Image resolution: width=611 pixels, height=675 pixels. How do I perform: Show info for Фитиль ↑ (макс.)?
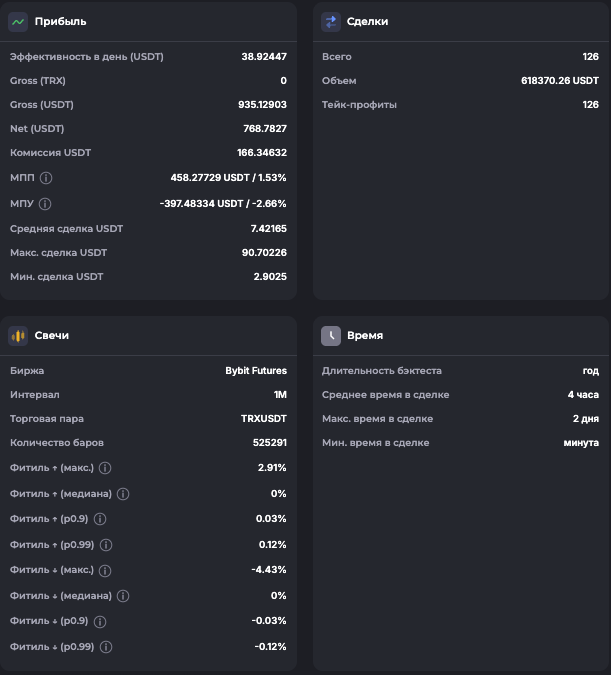coord(105,468)
